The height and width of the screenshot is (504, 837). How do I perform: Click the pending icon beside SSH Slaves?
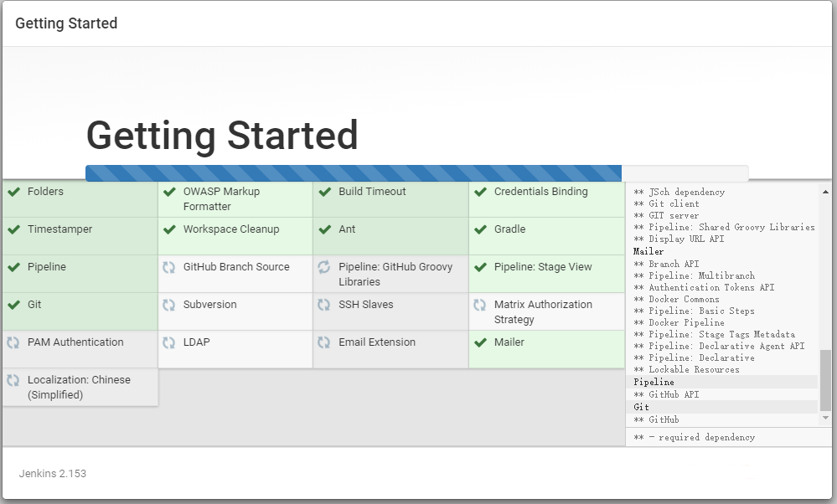tap(324, 305)
